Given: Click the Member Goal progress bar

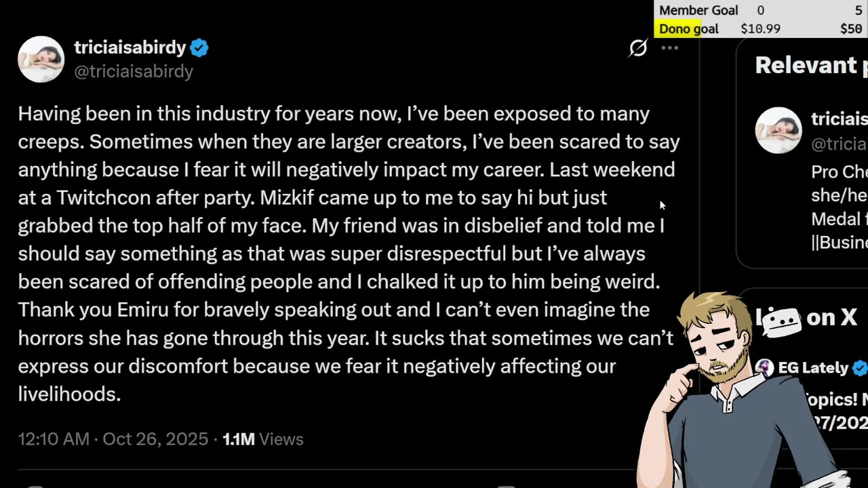Looking at the screenshot, I should pos(760,10).
